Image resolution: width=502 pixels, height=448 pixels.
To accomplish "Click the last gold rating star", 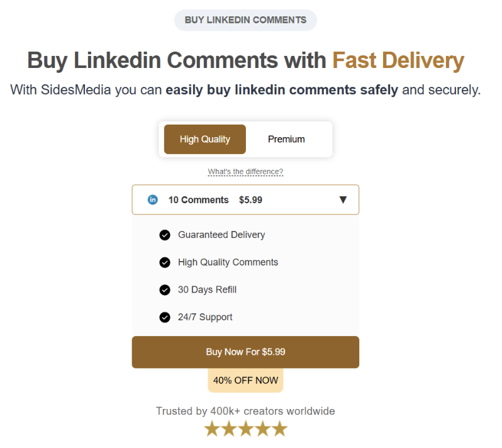I will pyautogui.click(x=279, y=429).
